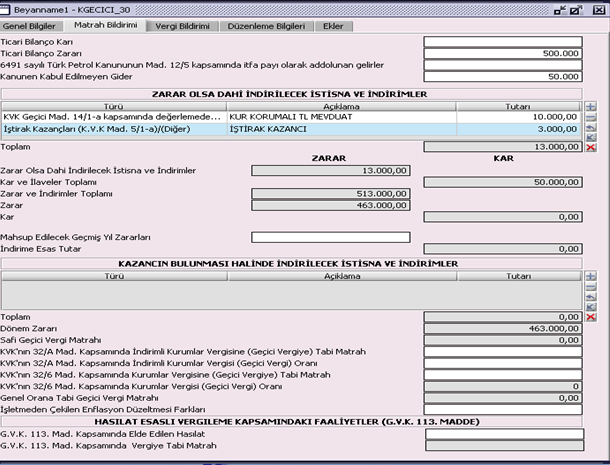Click Açıklama column header in upper table

341,106
